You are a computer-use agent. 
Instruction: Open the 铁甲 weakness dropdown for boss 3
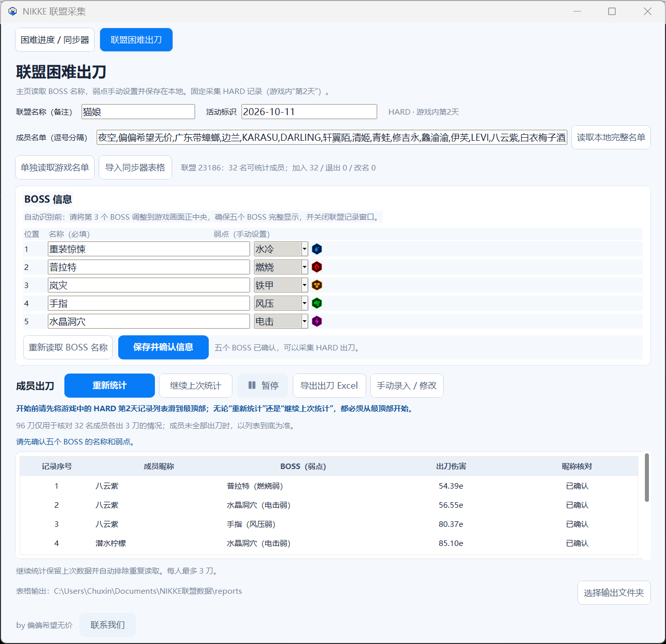click(281, 285)
